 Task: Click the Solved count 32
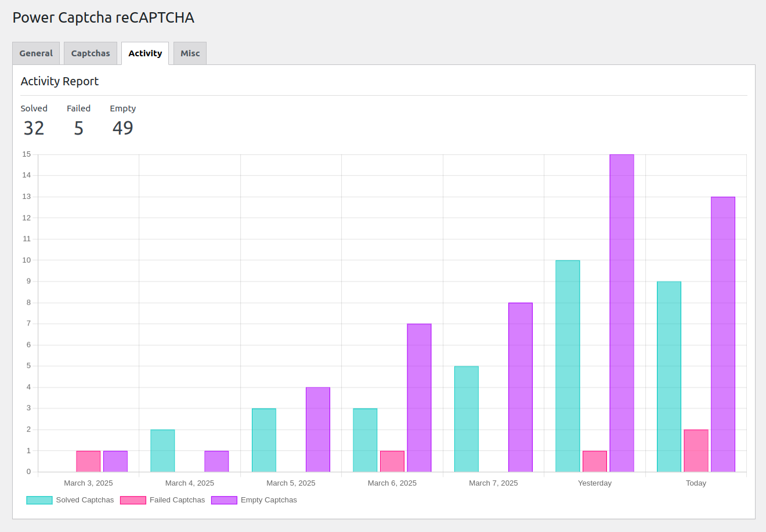point(34,128)
